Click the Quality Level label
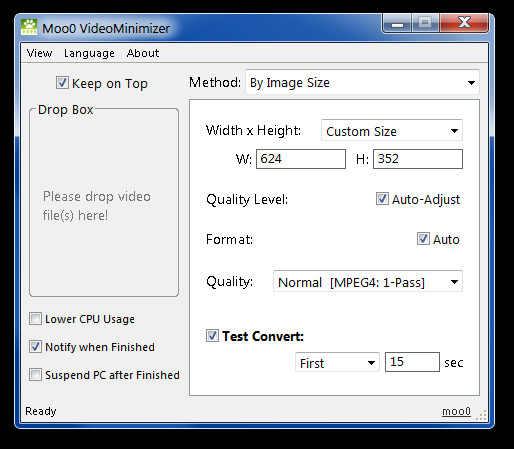This screenshot has height=449, width=514. pyautogui.click(x=247, y=200)
